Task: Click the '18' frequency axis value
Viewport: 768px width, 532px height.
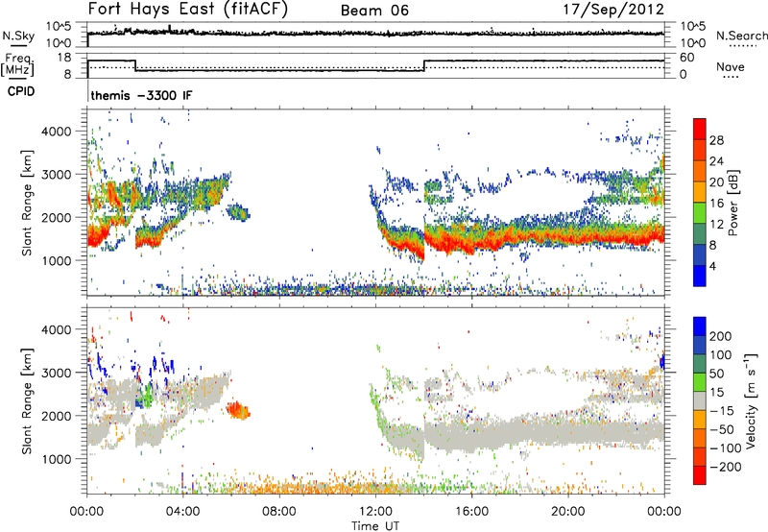Action: [x=64, y=58]
